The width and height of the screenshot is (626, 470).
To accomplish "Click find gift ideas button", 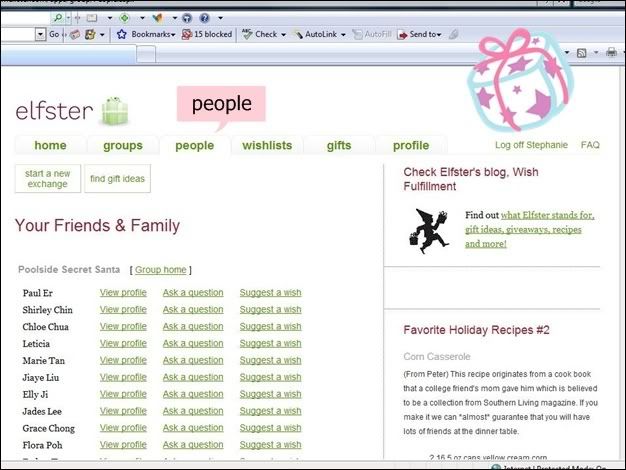I will pos(117,178).
